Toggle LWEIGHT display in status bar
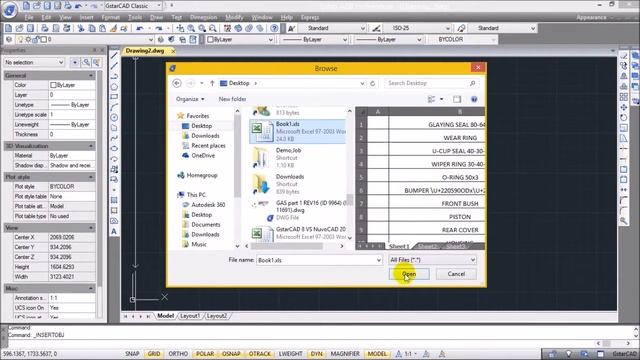640x360 pixels. [x=291, y=354]
